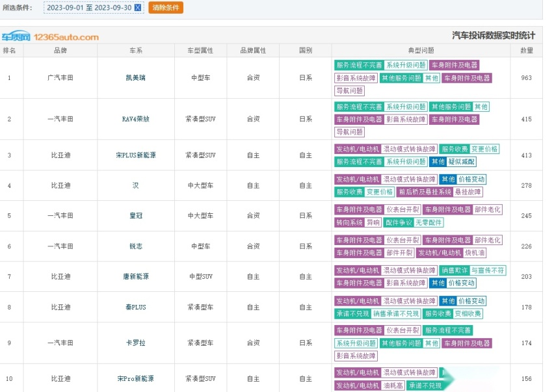Image resolution: width=554 pixels, height=392 pixels.
Task: Click the 导航问题 tag in 凯美瑞 row
Action: (349, 91)
